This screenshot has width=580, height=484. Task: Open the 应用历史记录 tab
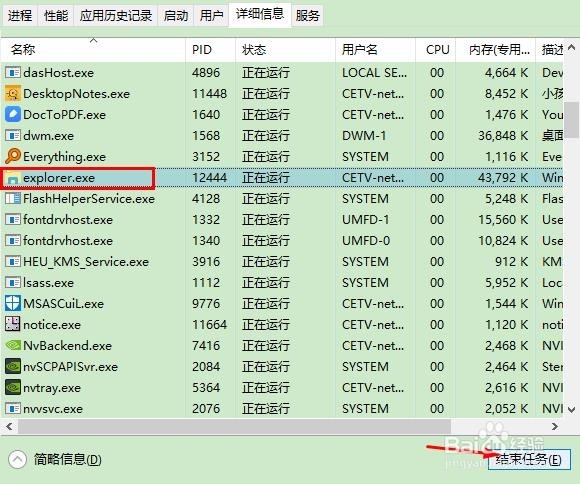(x=116, y=16)
